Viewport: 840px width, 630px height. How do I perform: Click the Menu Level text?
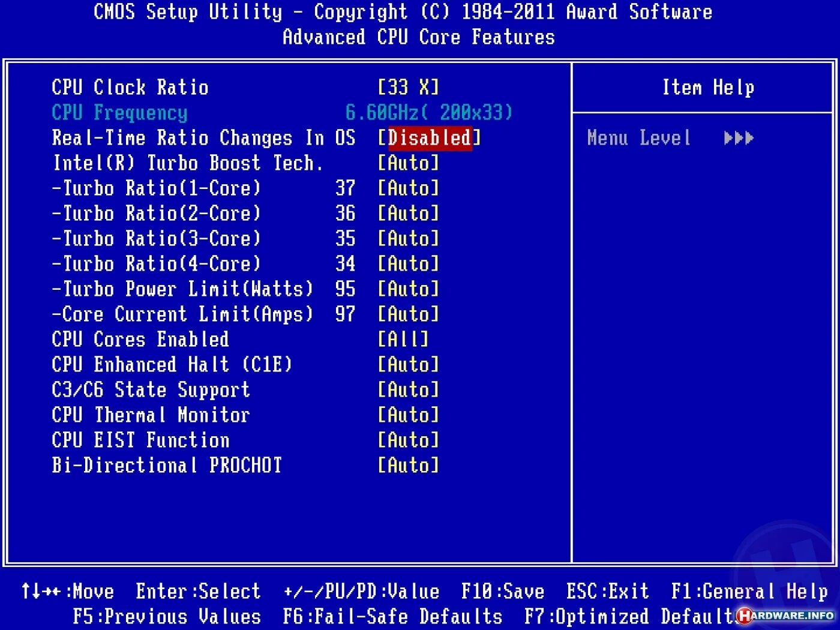tap(639, 138)
